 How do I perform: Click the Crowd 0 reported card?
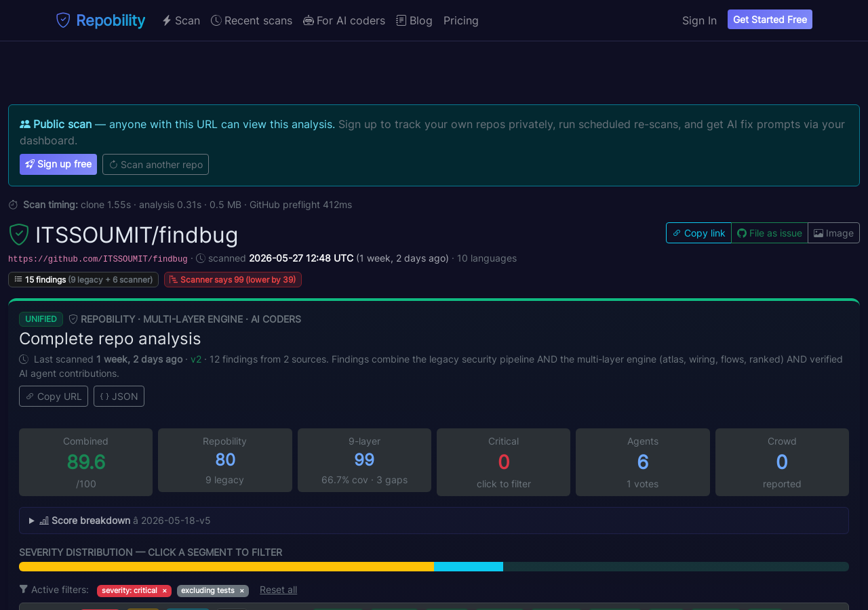782,462
